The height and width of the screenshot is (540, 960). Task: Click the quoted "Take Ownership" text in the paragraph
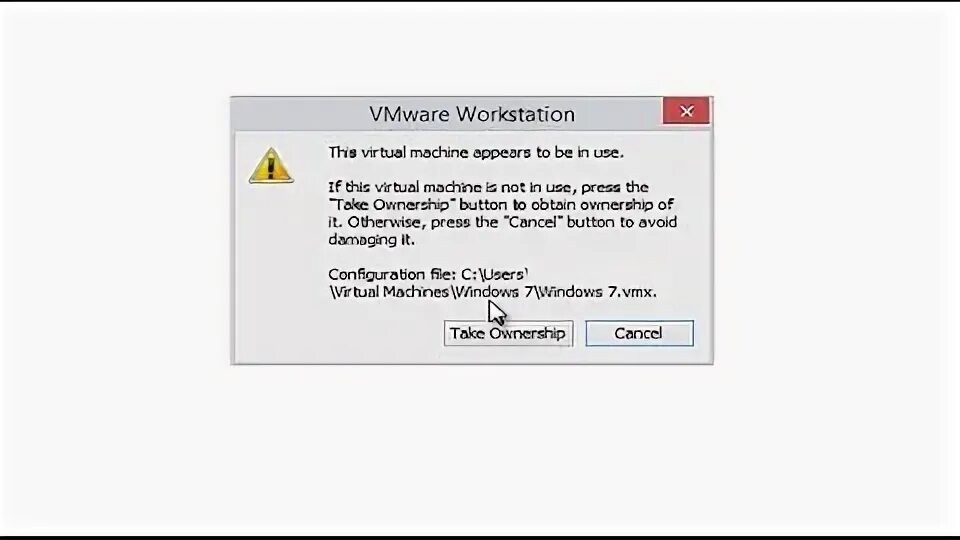[x=392, y=204]
